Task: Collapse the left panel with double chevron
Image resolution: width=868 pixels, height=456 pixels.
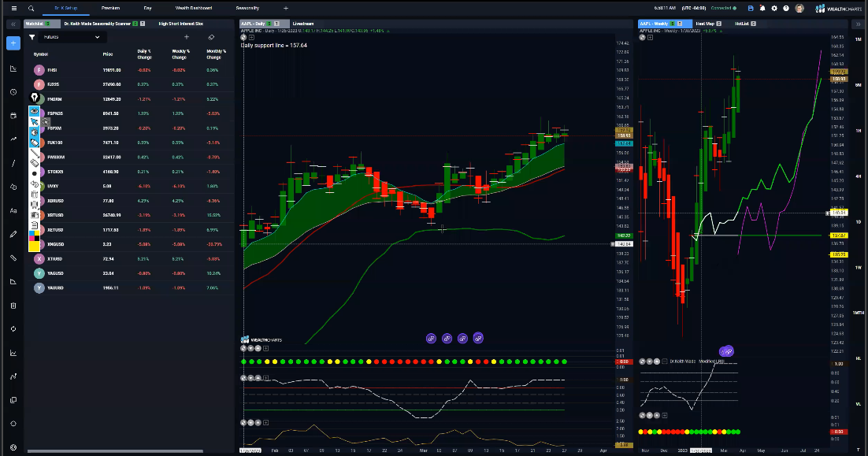Action: (13, 24)
